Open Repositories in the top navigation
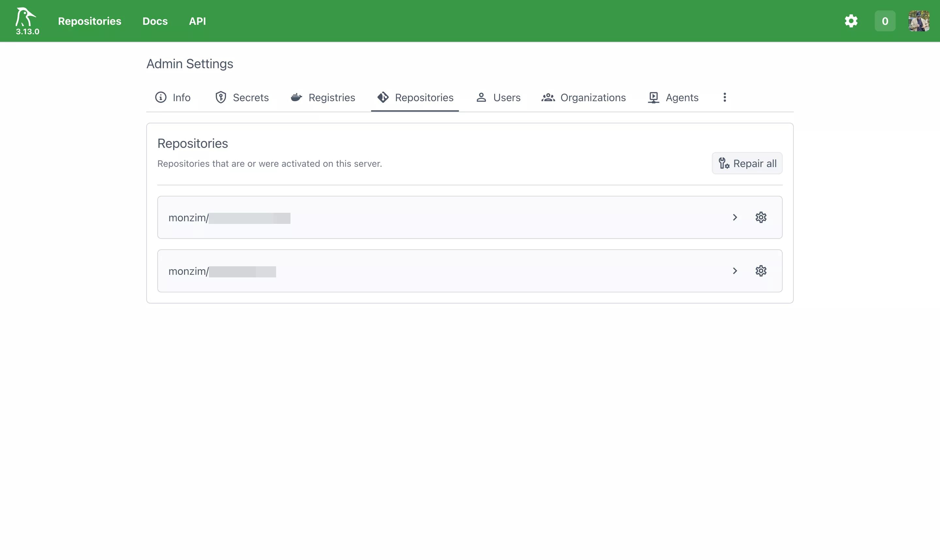The image size is (940, 560). click(x=89, y=21)
